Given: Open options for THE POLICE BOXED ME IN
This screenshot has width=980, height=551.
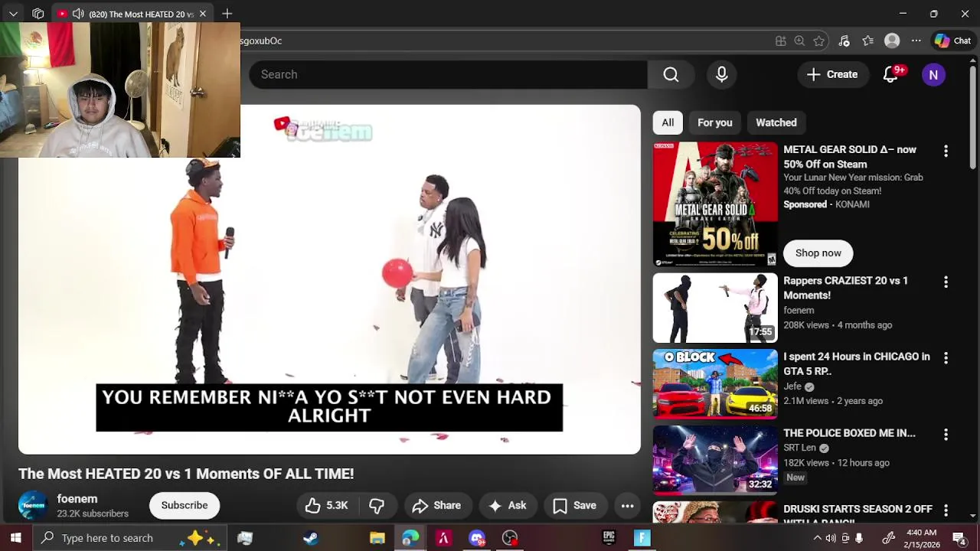Looking at the screenshot, I should [x=946, y=435].
